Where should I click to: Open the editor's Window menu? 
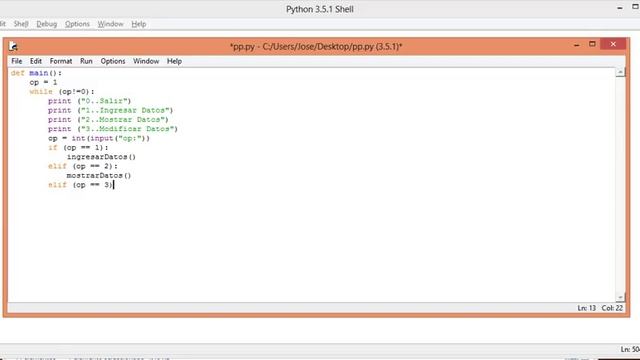pyautogui.click(x=146, y=61)
